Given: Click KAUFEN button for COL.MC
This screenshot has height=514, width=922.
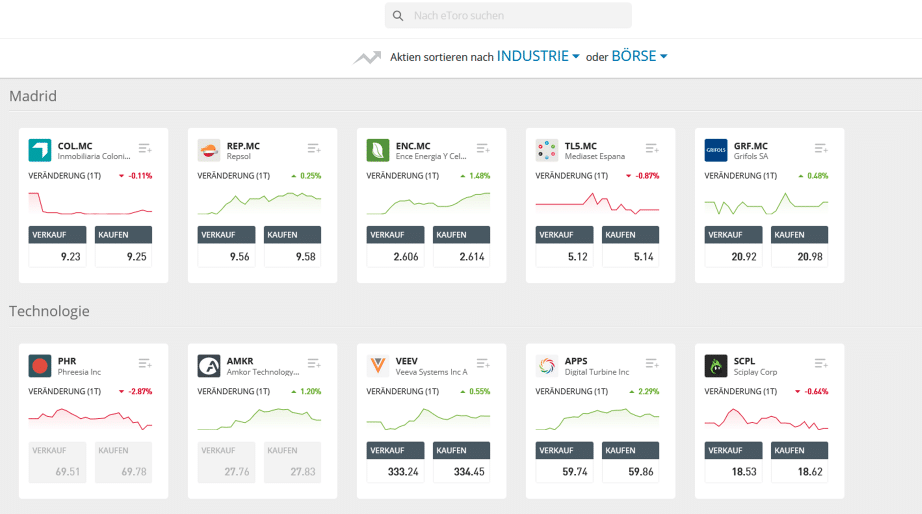Looking at the screenshot, I should [x=123, y=246].
